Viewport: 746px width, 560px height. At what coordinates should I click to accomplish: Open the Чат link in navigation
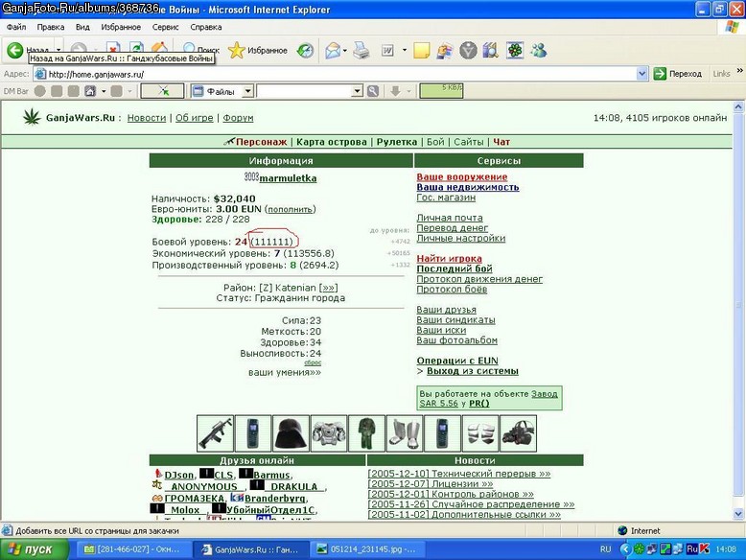coord(501,142)
